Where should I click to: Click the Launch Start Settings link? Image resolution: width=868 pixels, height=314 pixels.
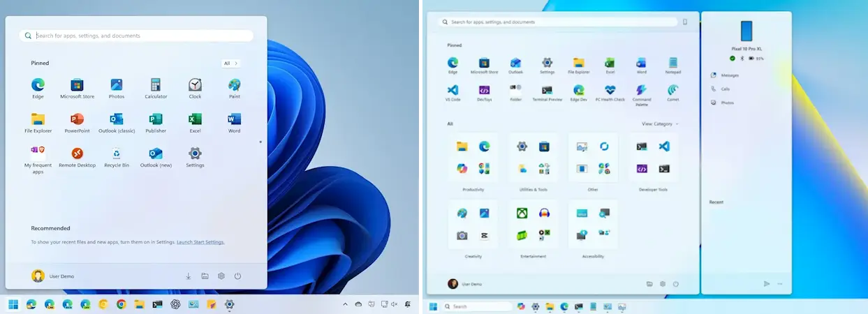click(x=200, y=242)
